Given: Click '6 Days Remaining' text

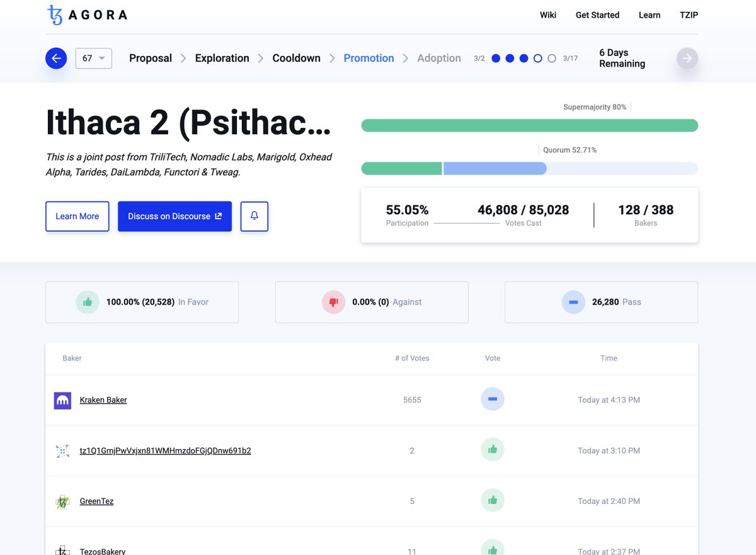Looking at the screenshot, I should pos(622,58).
